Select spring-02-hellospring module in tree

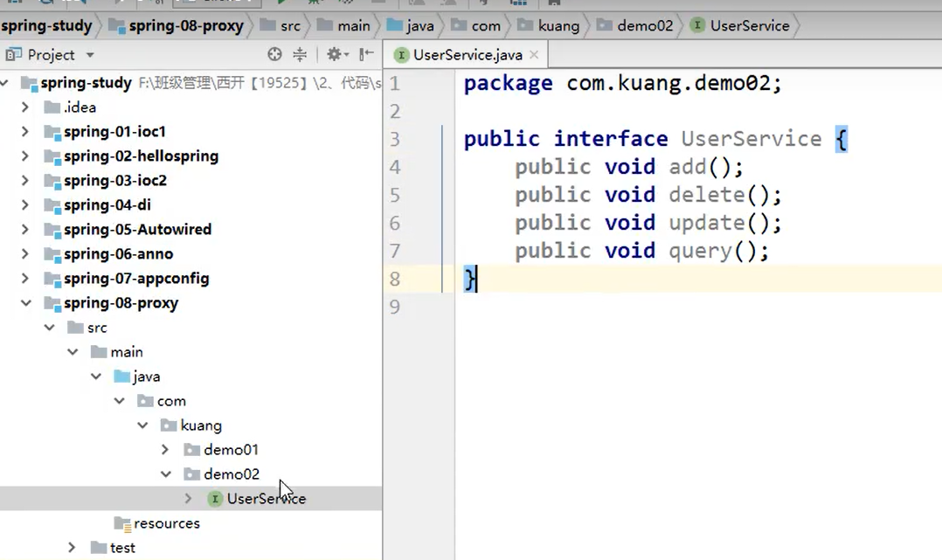point(142,156)
